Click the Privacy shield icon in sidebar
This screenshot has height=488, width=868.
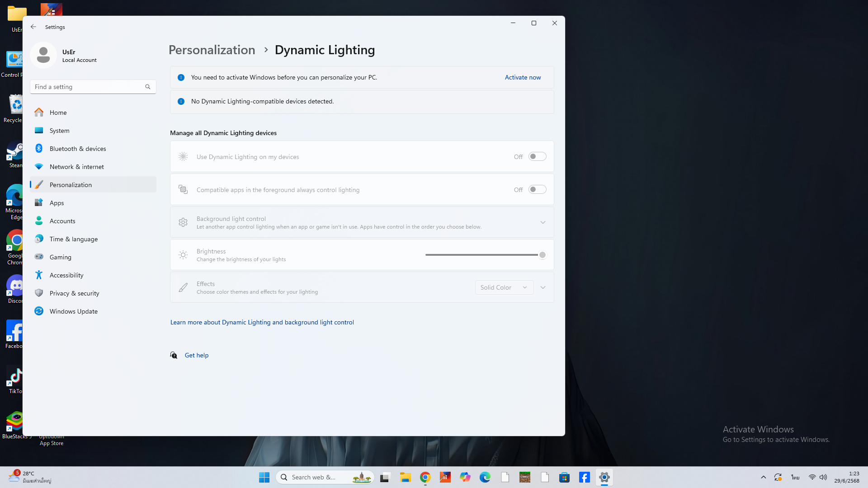pyautogui.click(x=39, y=293)
